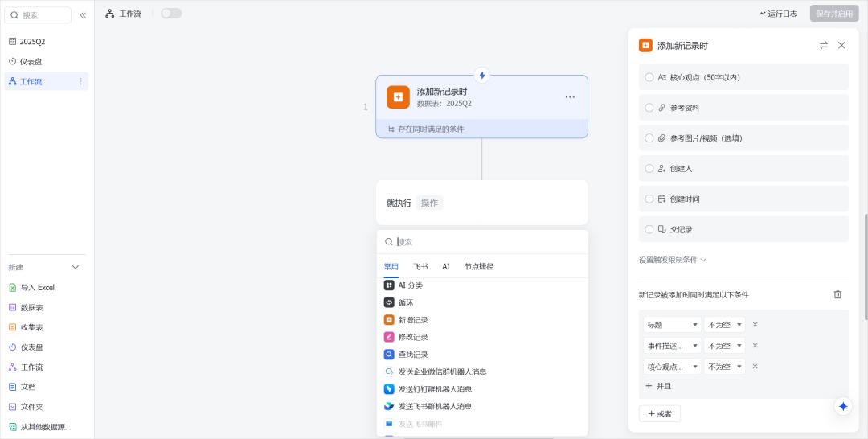Expand 设置触发限制条件 section
Screen dimensions: 868x439
coord(673,260)
